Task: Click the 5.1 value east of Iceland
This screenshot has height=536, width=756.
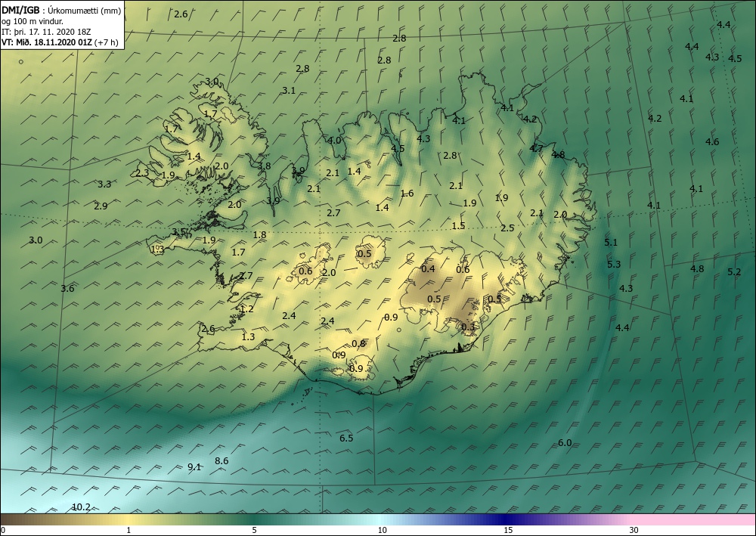Action: (x=611, y=242)
